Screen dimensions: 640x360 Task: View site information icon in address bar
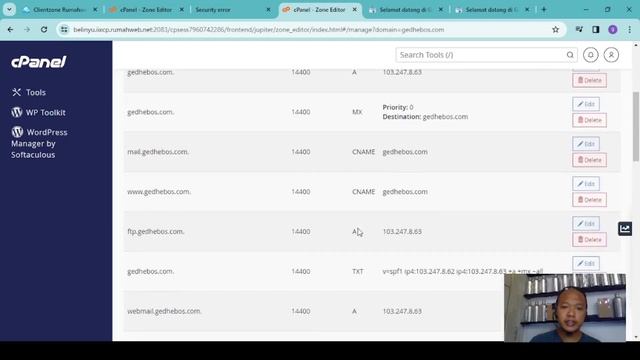click(64, 29)
